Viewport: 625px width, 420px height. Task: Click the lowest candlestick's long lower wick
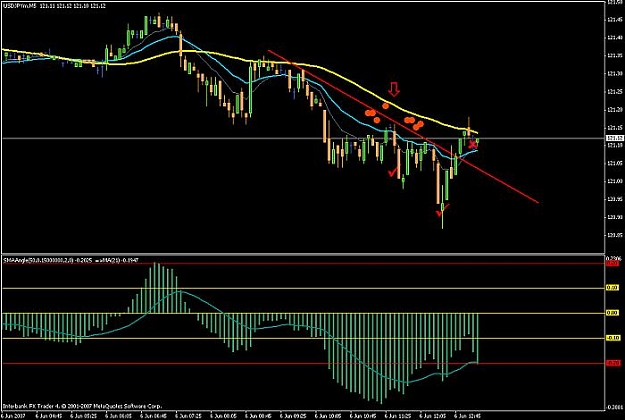click(x=442, y=220)
